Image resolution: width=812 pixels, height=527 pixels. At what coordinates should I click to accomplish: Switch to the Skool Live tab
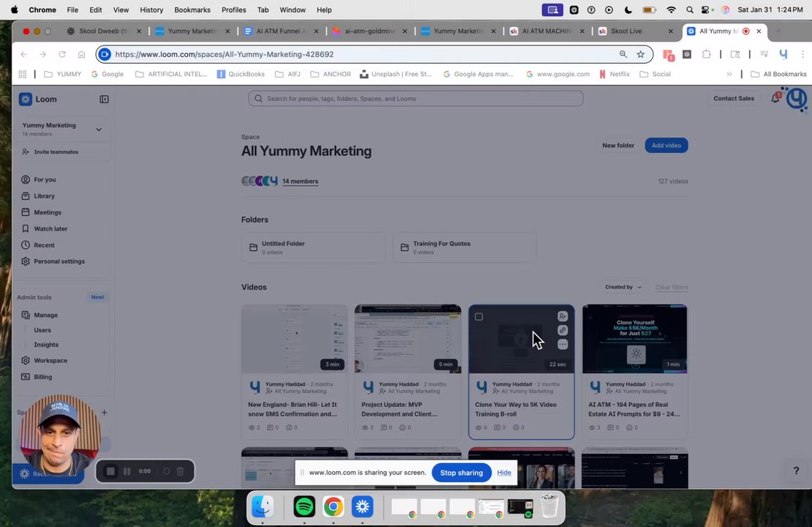click(x=636, y=31)
